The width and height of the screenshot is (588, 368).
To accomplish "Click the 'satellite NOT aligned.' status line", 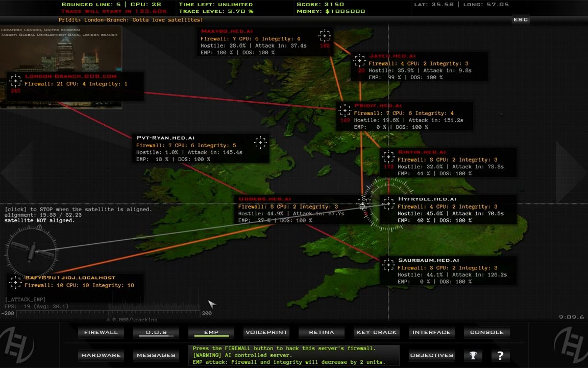I will click(40, 221).
